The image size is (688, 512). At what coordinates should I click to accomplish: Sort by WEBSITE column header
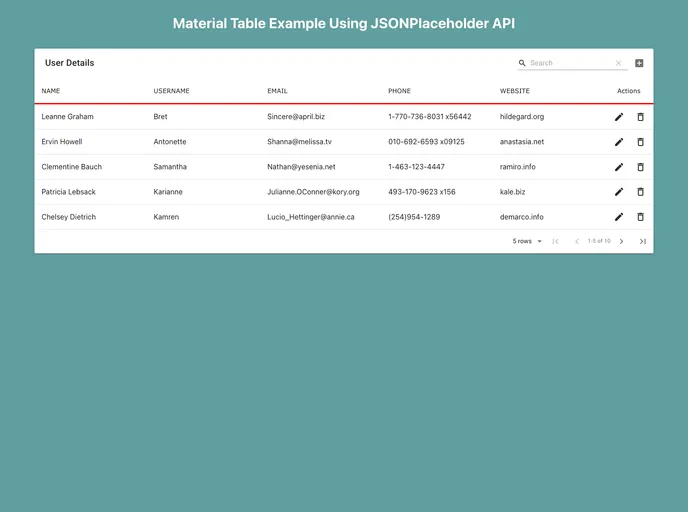tap(515, 91)
